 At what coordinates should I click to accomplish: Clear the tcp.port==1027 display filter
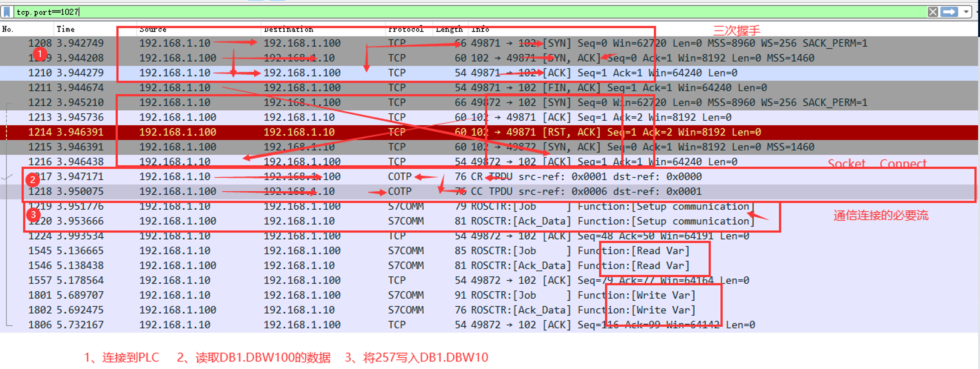[933, 12]
